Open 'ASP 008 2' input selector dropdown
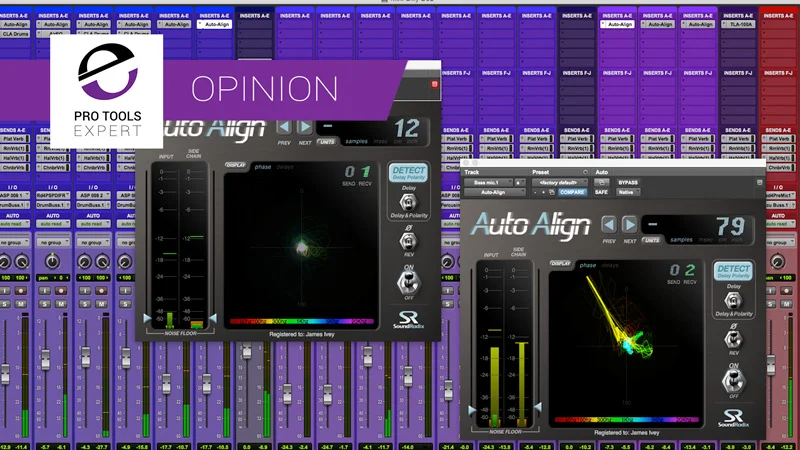 93,195
